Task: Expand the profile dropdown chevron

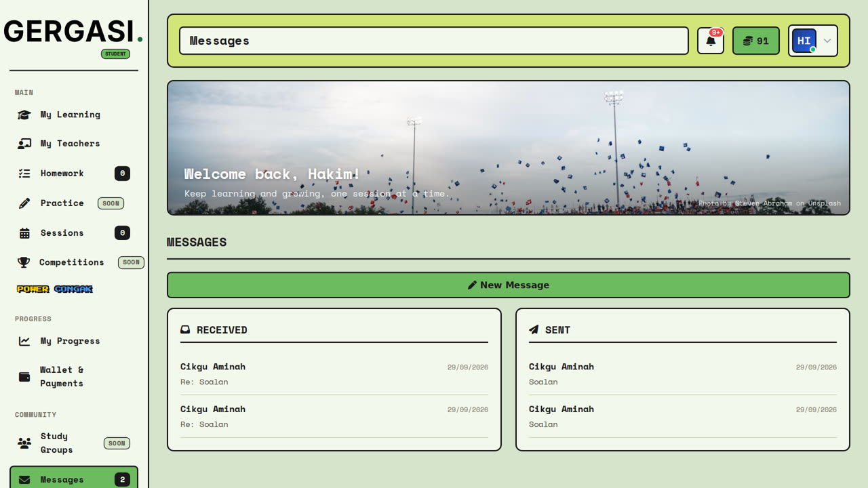Action: (x=827, y=41)
